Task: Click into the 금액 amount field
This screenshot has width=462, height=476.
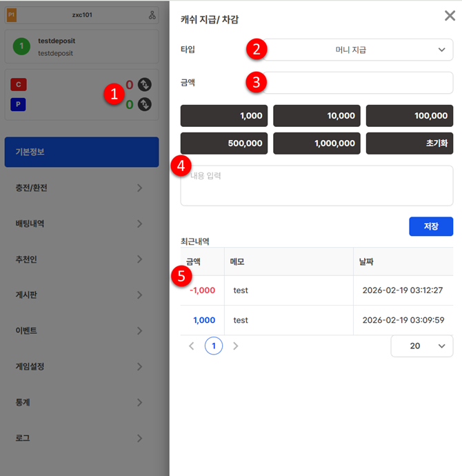Action: [x=350, y=83]
